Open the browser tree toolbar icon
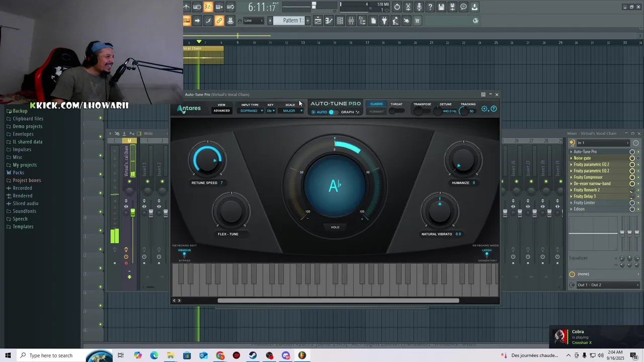This screenshot has height=362, width=644. click(x=362, y=21)
